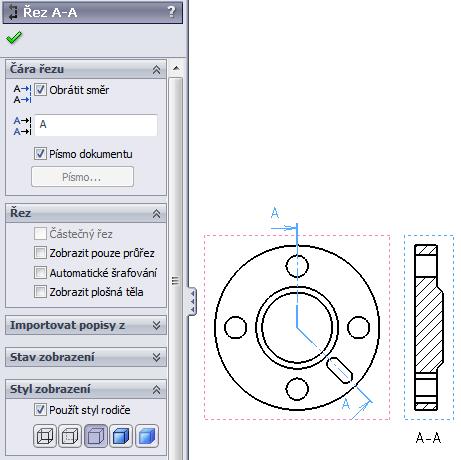Collapse the Řez section

tap(156, 213)
